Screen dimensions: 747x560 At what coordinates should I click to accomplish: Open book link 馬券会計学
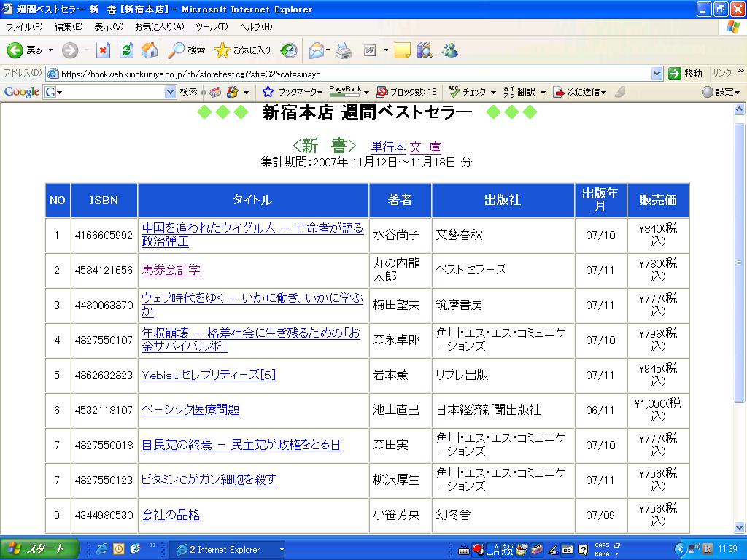(171, 270)
